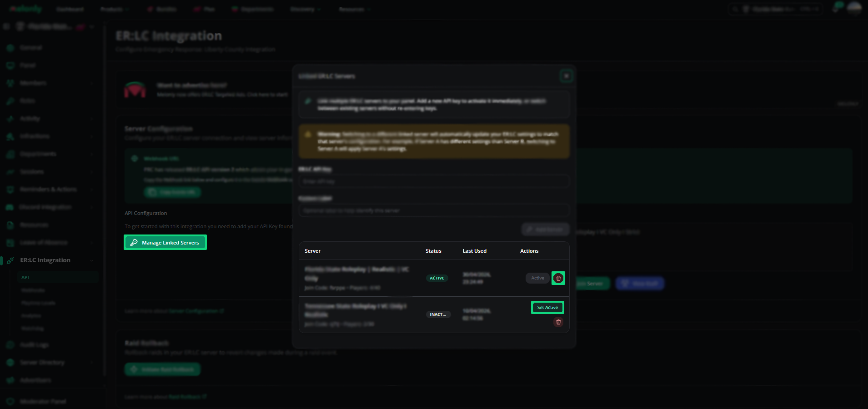
Task: Open the Discovery dropdown in top navigation
Action: [x=306, y=9]
